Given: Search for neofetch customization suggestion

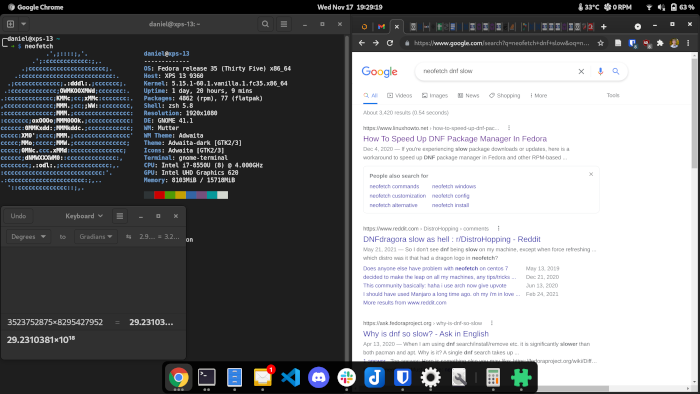Looking at the screenshot, I should [x=397, y=196].
